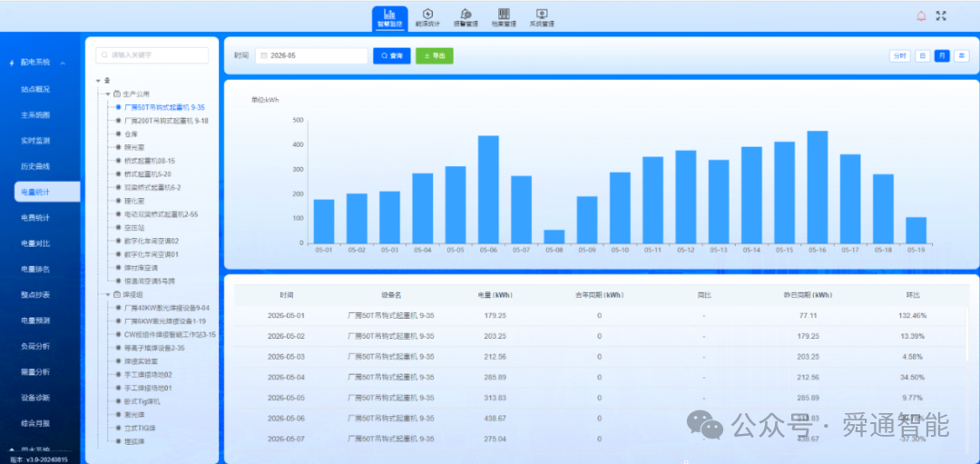Open 整点抄表 in the sidebar
980x464 pixels.
tap(35, 294)
